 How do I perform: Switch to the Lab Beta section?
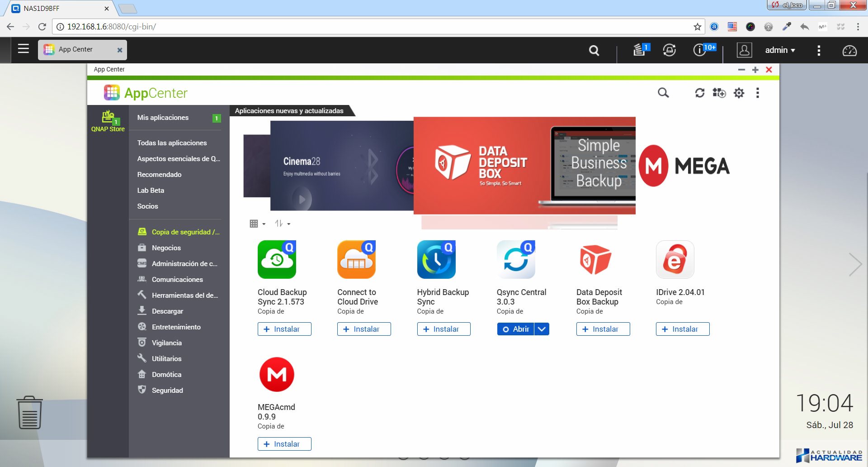pyautogui.click(x=151, y=191)
